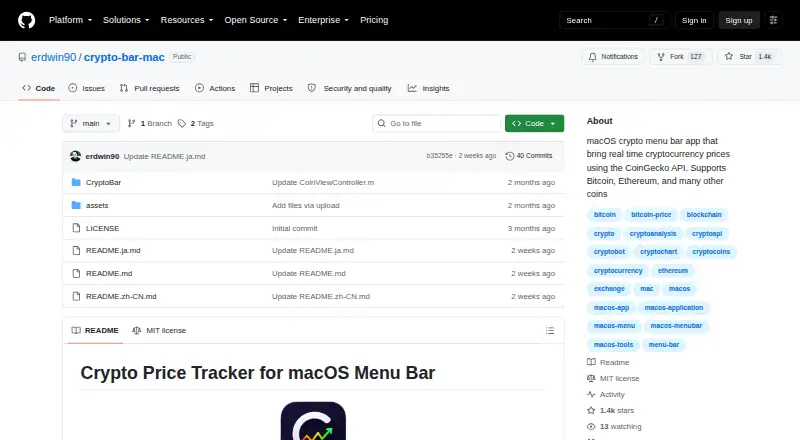Open the exchange topic tag
Screen dimensions: 800x440
tap(609, 289)
